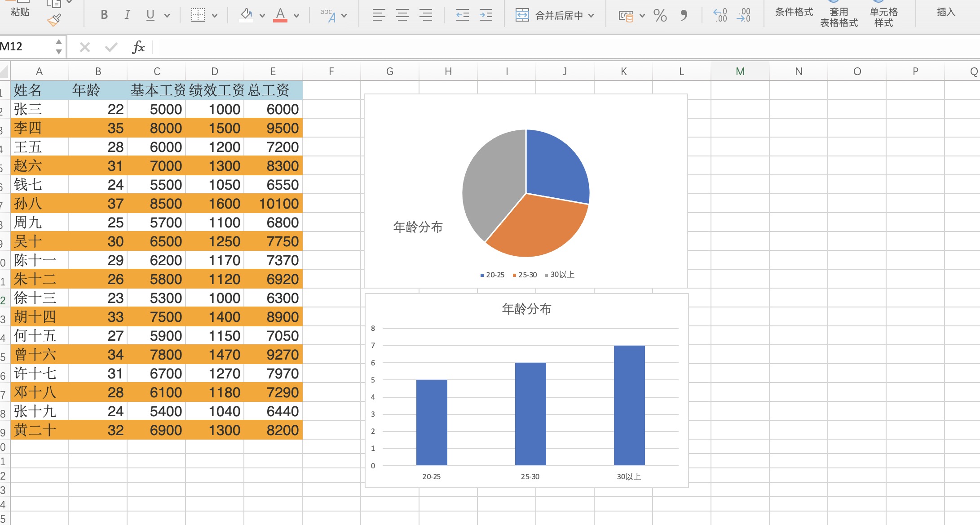
Task: Apply percent style
Action: coord(660,15)
